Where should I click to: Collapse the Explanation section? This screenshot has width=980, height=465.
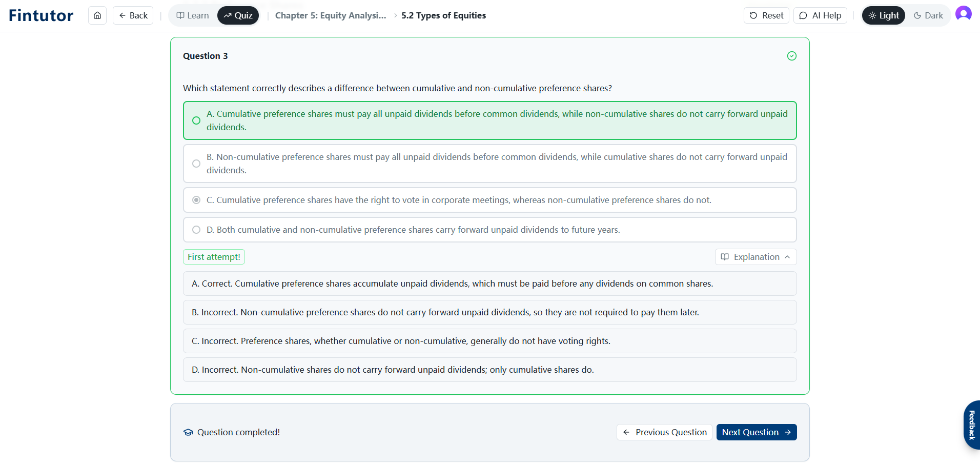tap(756, 257)
